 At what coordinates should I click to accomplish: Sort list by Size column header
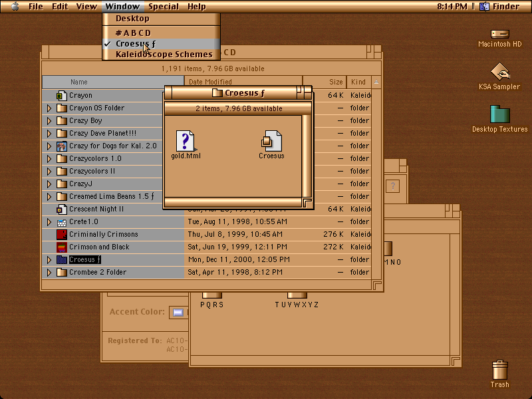tap(325, 82)
